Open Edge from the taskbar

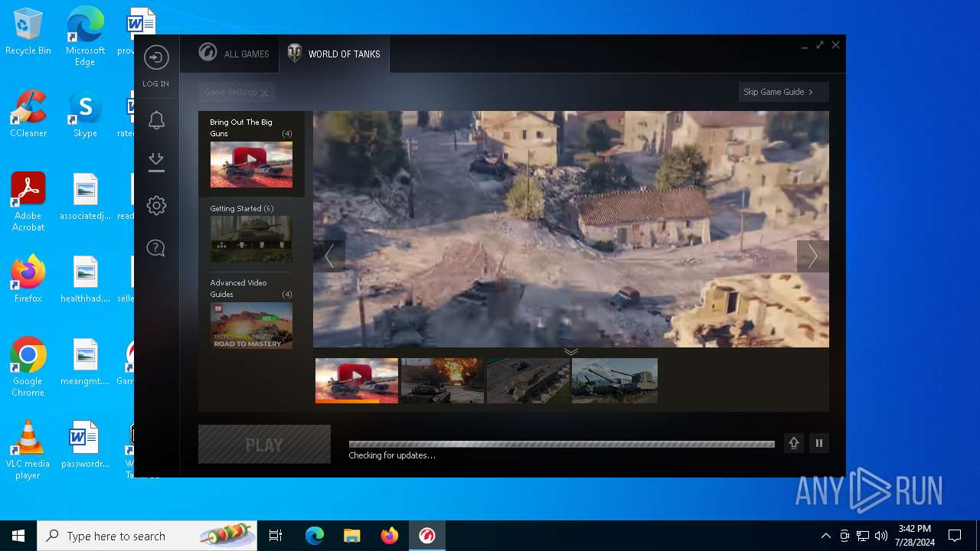[315, 536]
